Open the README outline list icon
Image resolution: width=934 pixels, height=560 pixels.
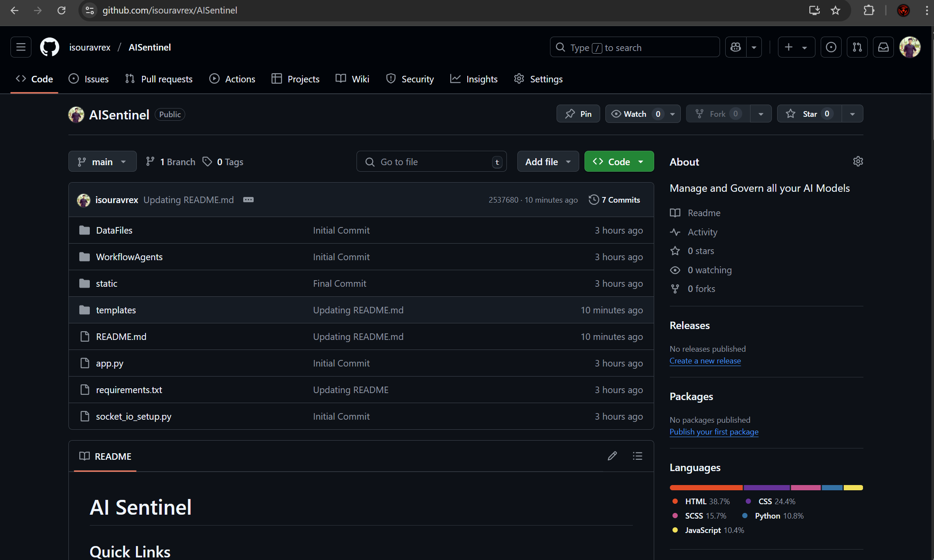[638, 456]
